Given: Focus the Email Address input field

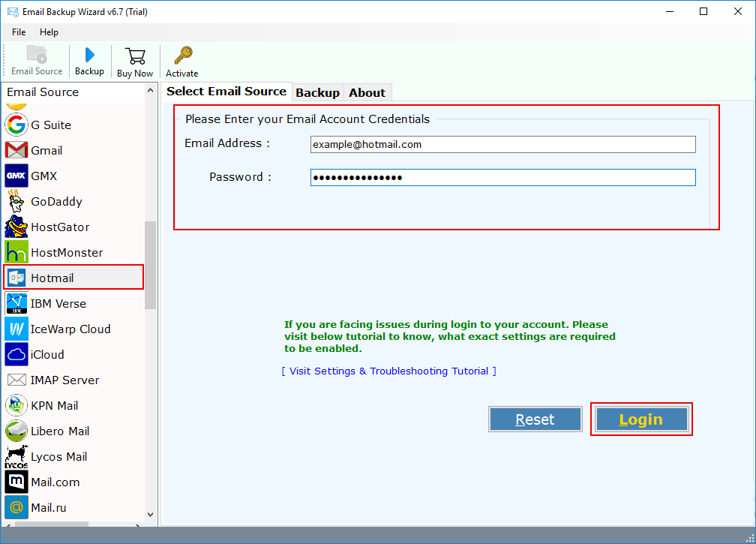Looking at the screenshot, I should (502, 144).
